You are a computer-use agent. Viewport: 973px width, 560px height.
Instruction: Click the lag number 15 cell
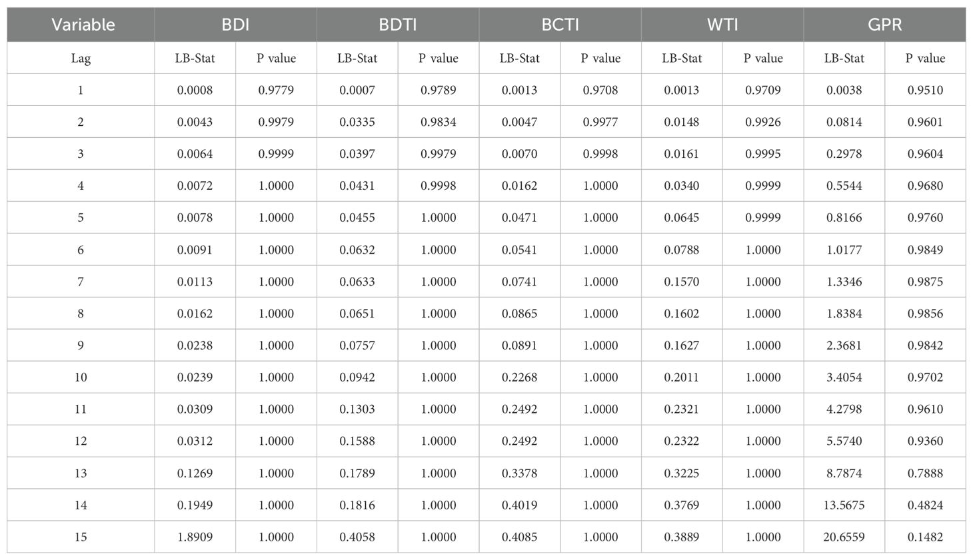pyautogui.click(x=81, y=537)
